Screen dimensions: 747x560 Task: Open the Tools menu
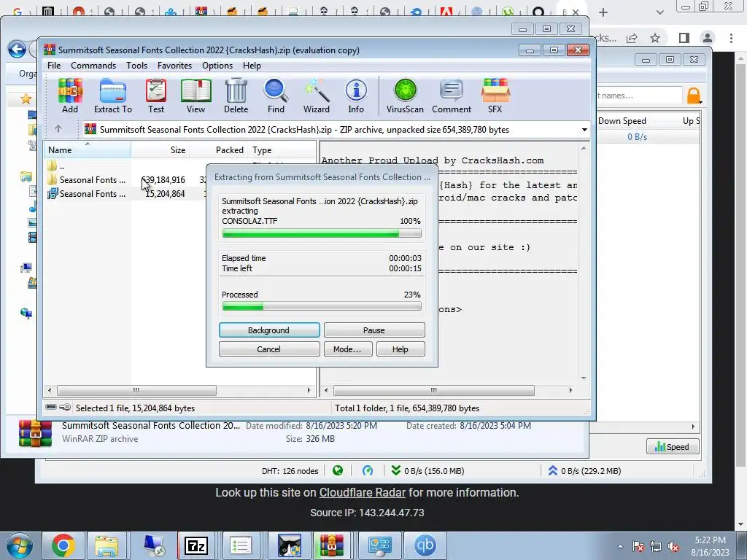pyautogui.click(x=136, y=65)
